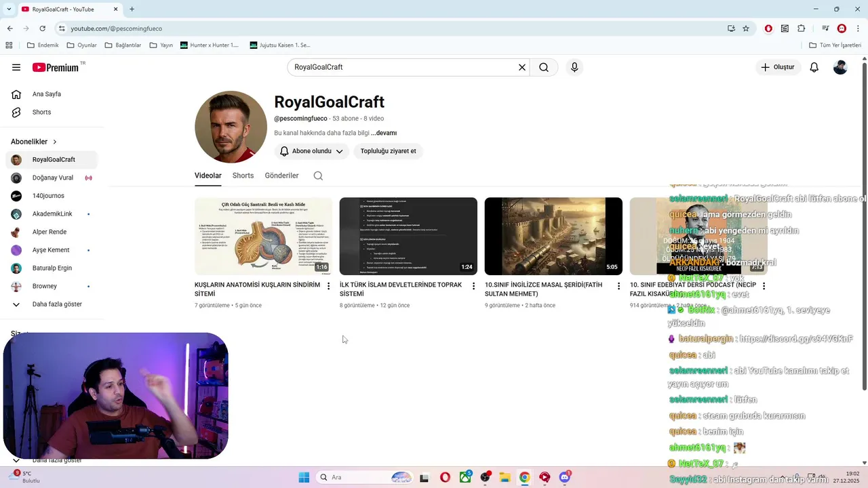
Task: Click the install app icon in address bar
Action: [x=731, y=28]
